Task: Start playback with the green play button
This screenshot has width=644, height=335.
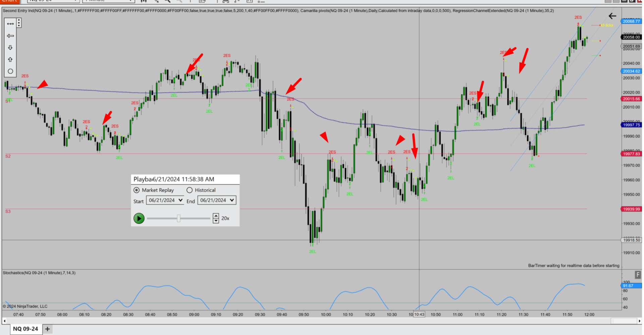Action: 139,218
